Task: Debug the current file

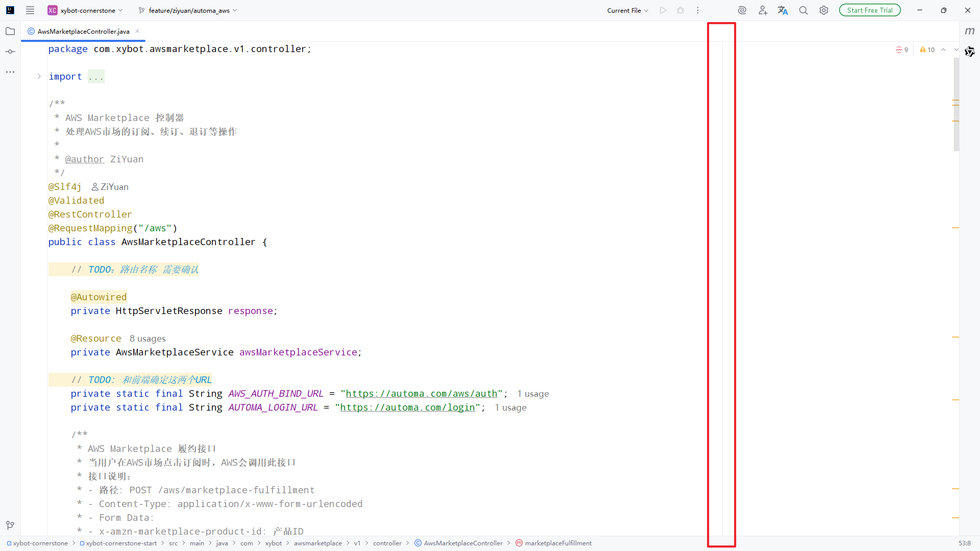Action: click(x=680, y=10)
